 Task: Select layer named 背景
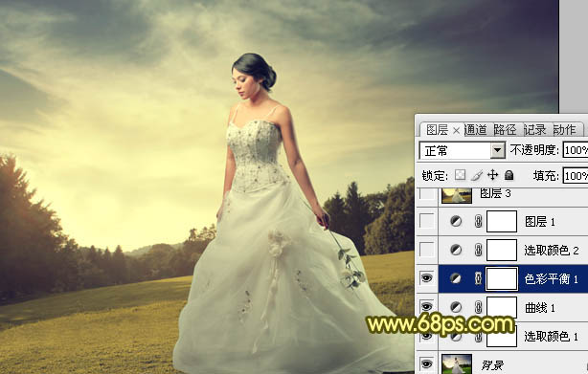click(492, 365)
